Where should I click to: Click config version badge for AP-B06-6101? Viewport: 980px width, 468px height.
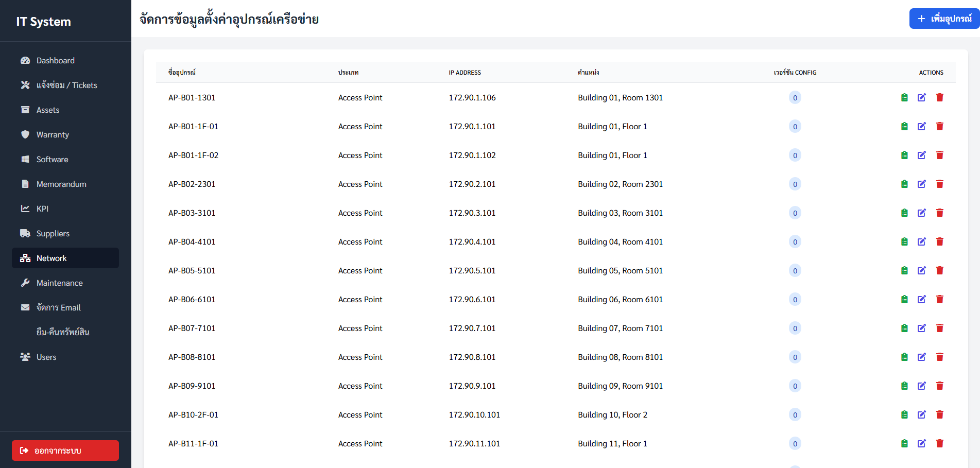click(x=795, y=299)
